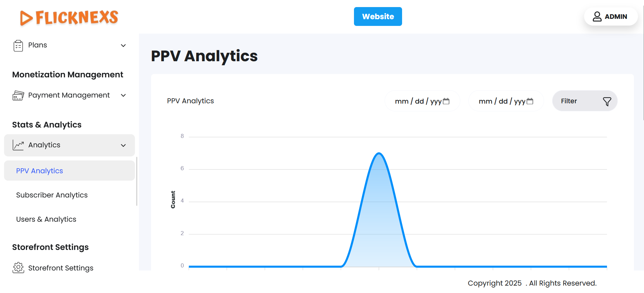
Task: Click the Flicknexs logo
Action: point(69,17)
